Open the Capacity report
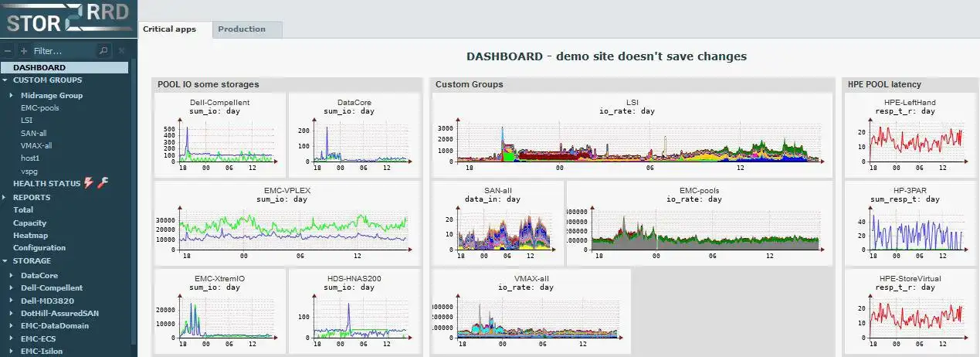The width and height of the screenshot is (980, 357). click(30, 223)
